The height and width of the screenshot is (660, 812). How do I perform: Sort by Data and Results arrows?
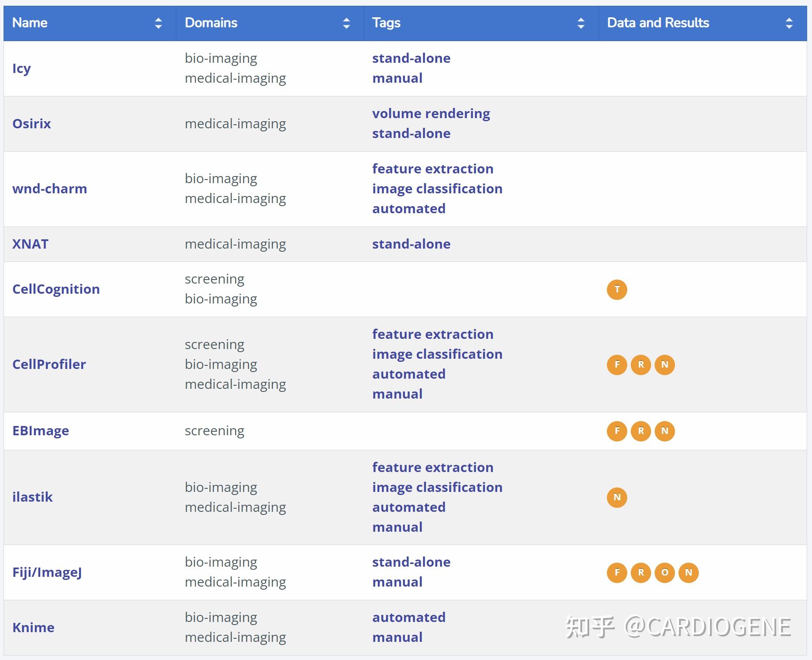(789, 23)
